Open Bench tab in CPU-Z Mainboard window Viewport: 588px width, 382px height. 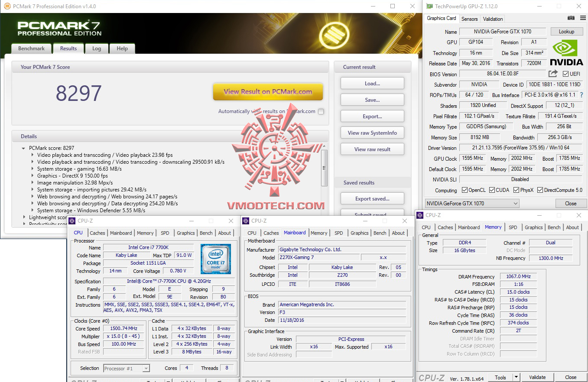pyautogui.click(x=380, y=233)
